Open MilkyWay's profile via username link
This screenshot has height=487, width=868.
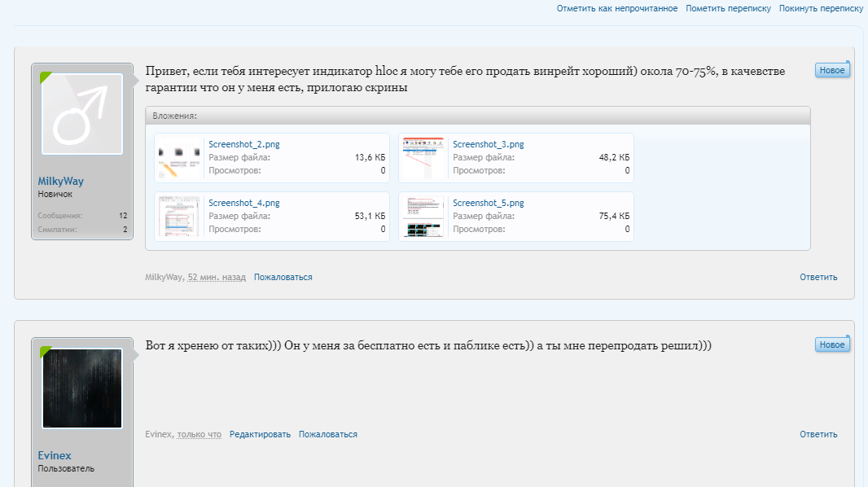[x=61, y=181]
